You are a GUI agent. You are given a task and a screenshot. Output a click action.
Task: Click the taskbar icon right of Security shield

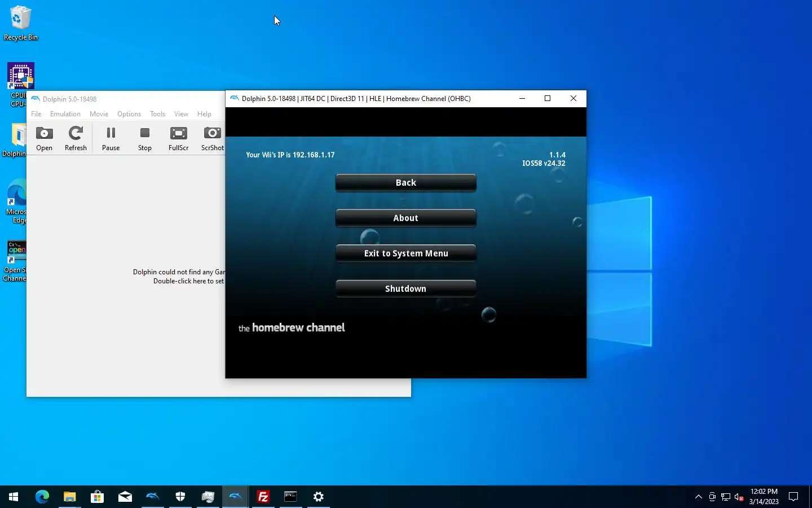(208, 497)
